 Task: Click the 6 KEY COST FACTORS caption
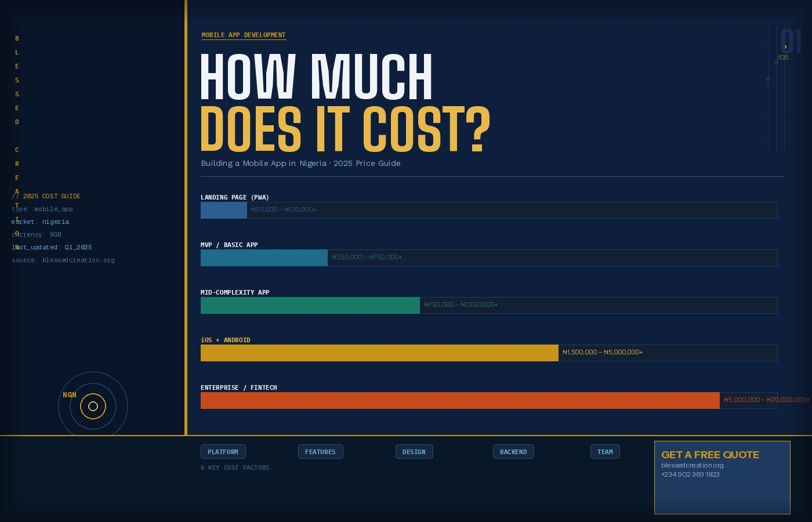235,467
